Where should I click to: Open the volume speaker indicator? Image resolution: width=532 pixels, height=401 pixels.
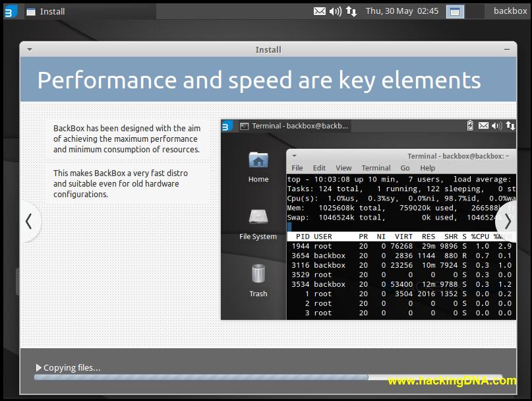tap(335, 12)
